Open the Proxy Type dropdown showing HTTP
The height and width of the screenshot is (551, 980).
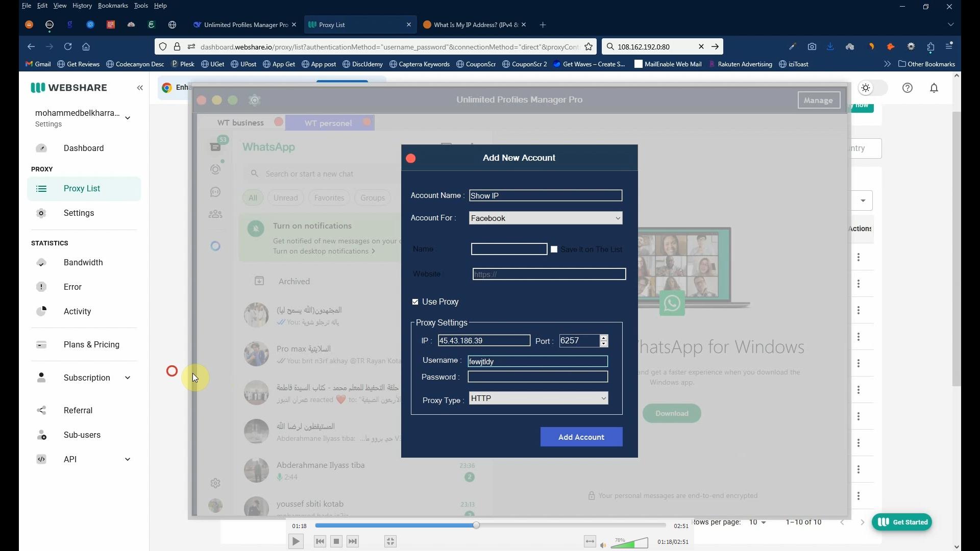pos(537,398)
